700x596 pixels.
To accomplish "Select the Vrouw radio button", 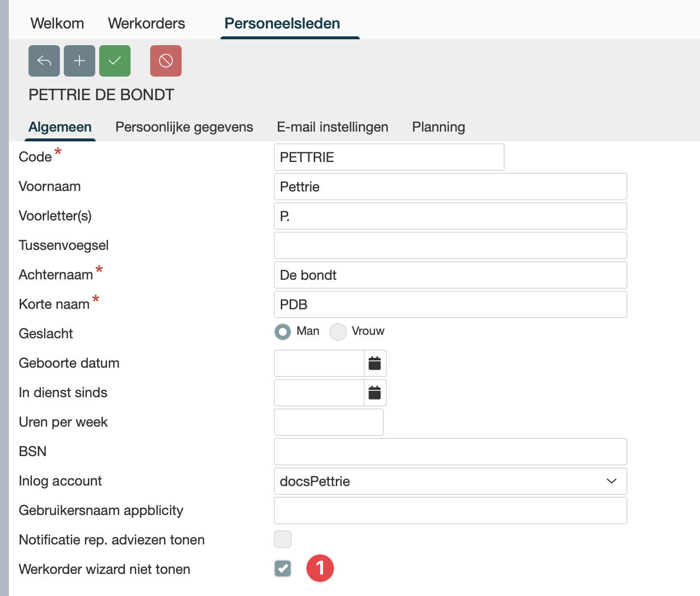I will pyautogui.click(x=338, y=332).
